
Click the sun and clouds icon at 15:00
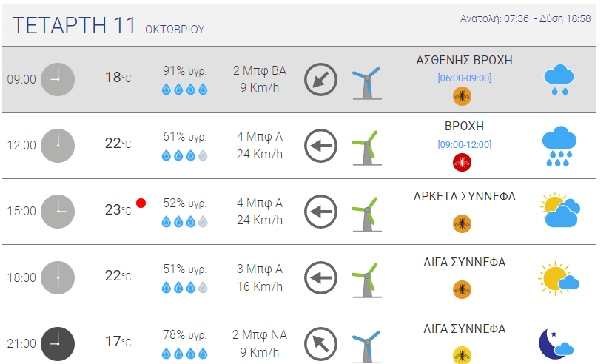coord(559,212)
